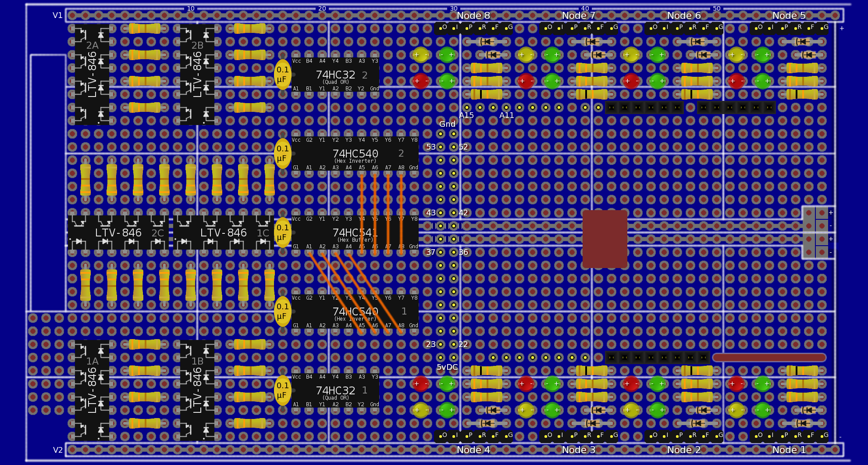Click the Node 8 label

[x=473, y=15]
